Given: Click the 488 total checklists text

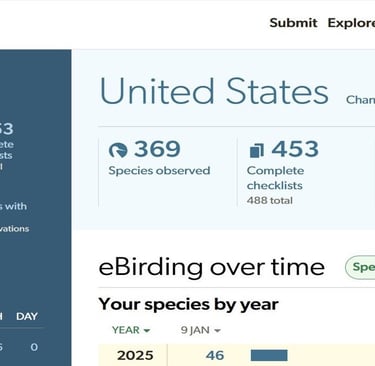Looking at the screenshot, I should point(270,201).
